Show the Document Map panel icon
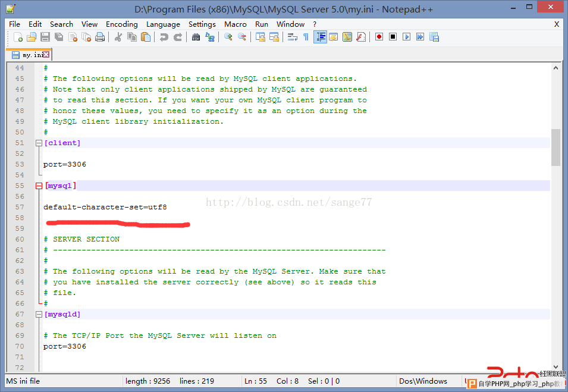 point(347,37)
